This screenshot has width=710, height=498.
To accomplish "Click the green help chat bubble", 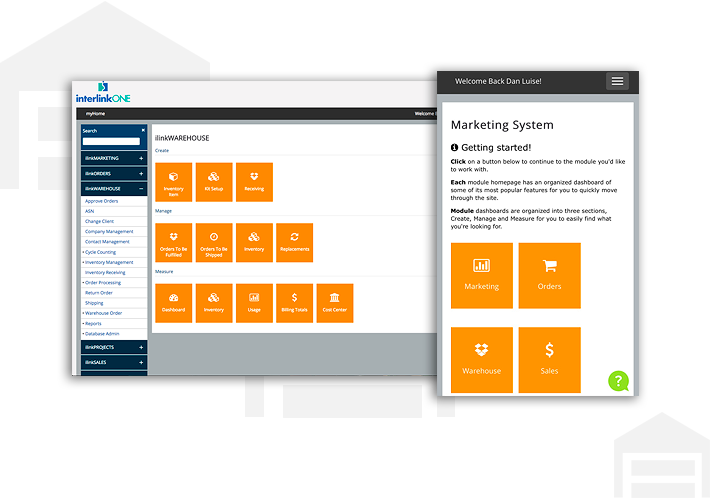I will click(x=619, y=381).
